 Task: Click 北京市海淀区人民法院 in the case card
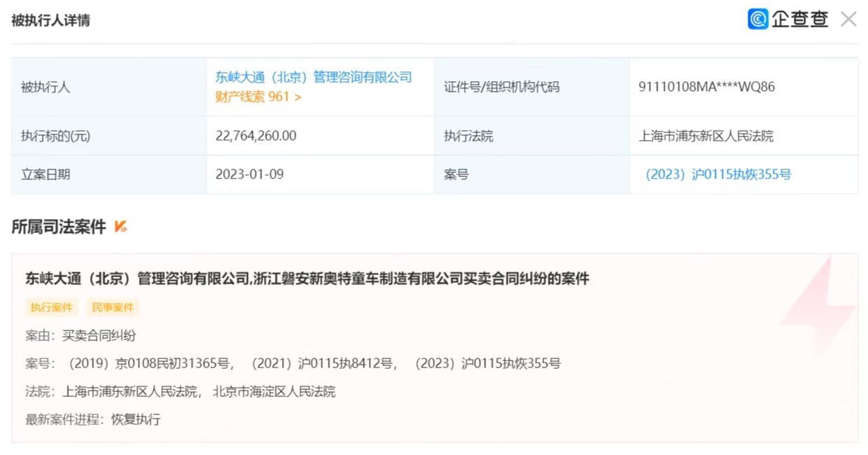(x=274, y=391)
